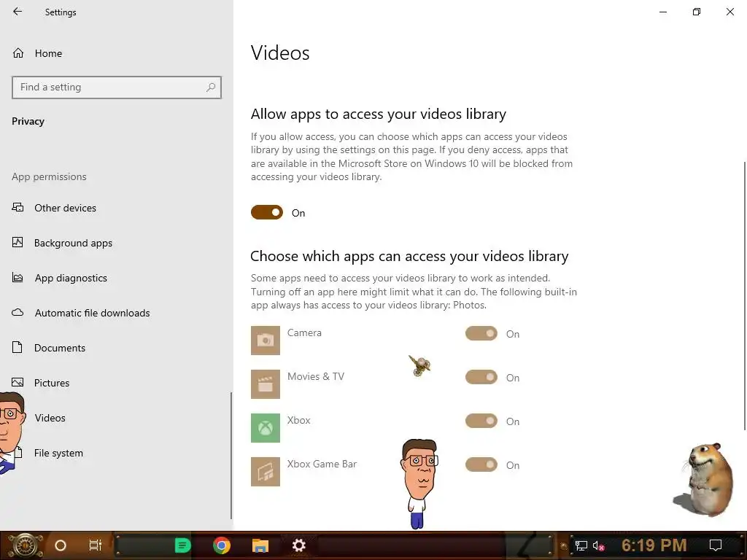
Task: Focus the Find a setting search box
Action: [117, 87]
